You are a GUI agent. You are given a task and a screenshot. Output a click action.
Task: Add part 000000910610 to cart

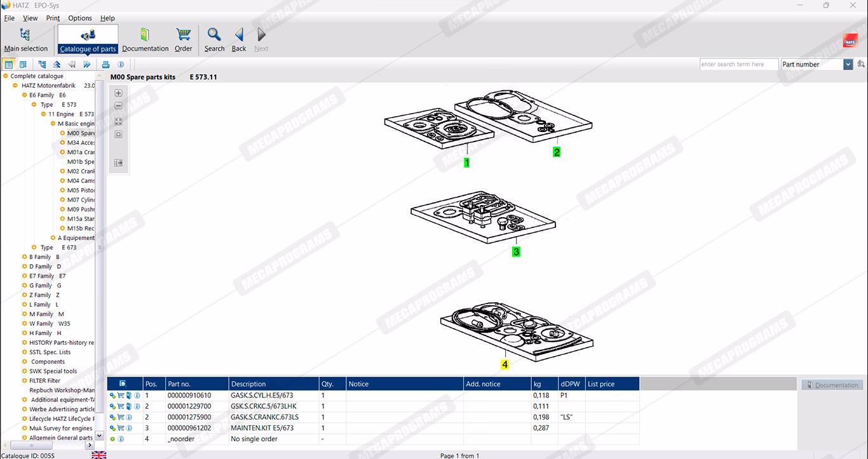click(120, 396)
